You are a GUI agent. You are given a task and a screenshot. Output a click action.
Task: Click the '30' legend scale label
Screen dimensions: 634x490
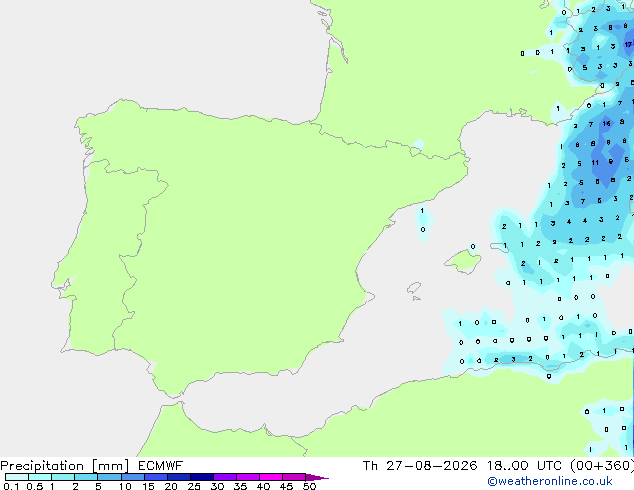217,486
